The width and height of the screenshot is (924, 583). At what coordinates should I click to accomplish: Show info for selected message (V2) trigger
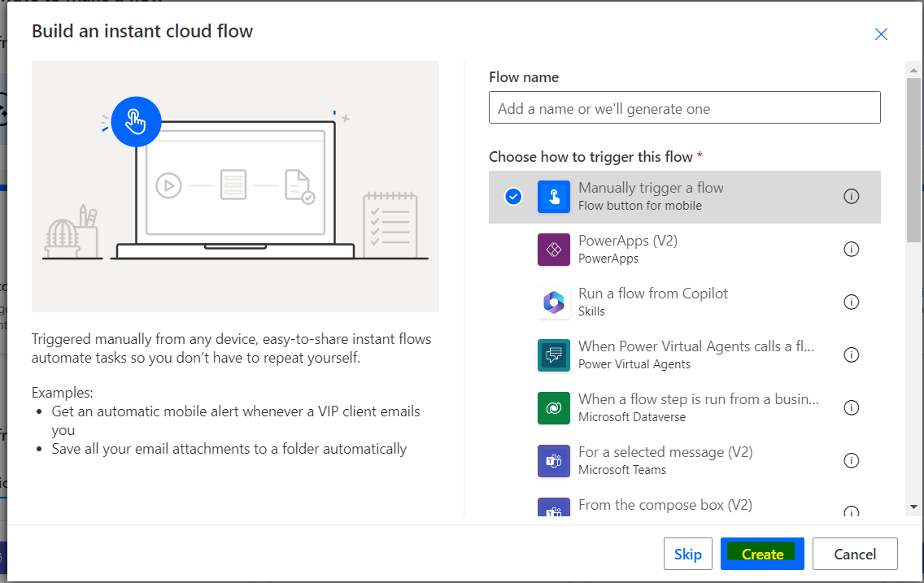[851, 460]
